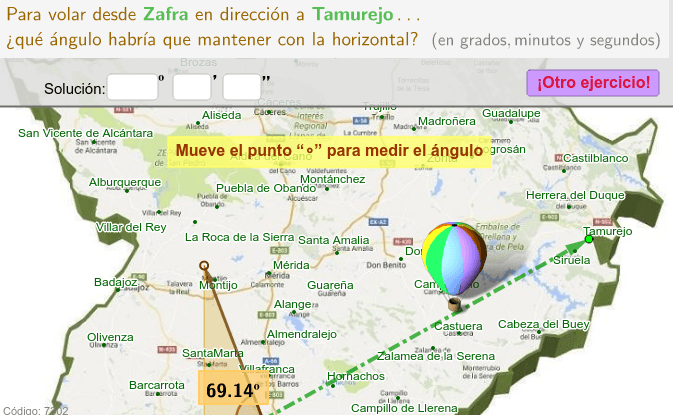Click the Guadalupe town label
Viewport: 675px width, 417px height.
[511, 113]
